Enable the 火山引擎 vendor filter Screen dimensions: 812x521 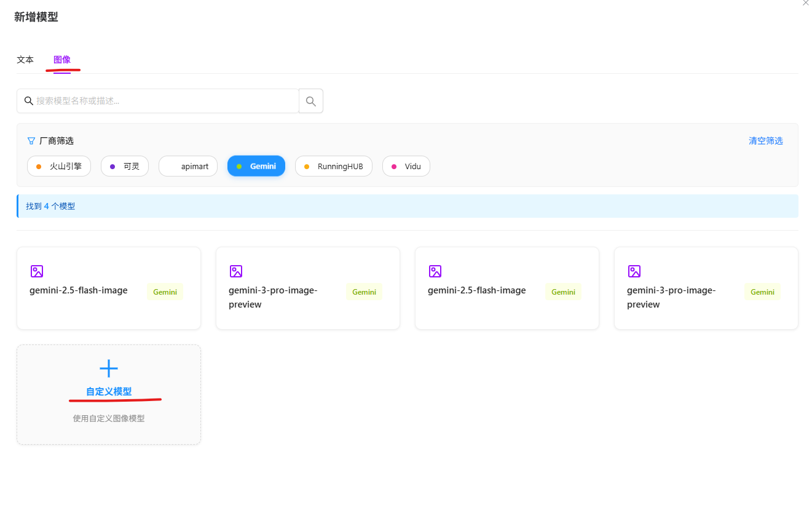pos(59,166)
